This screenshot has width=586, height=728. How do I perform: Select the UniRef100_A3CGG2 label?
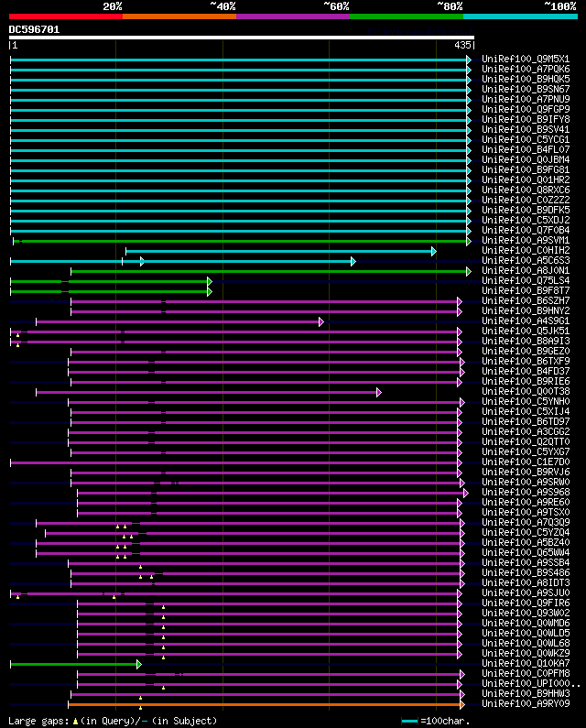pyautogui.click(x=526, y=432)
